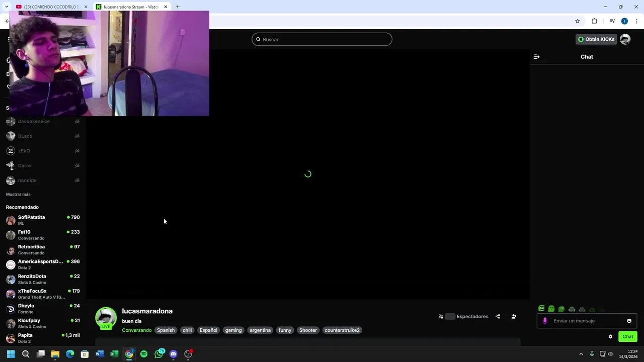Click the lucasmaradona channel name

147,311
